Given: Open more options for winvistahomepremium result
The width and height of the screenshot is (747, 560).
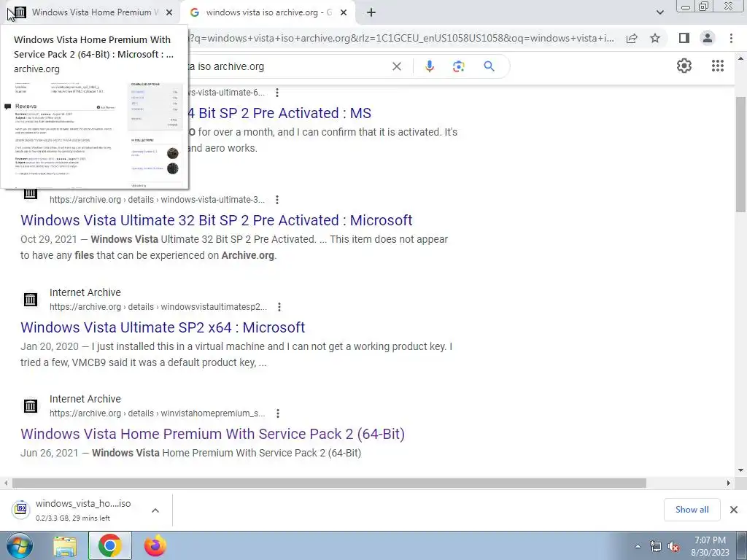Looking at the screenshot, I should [x=278, y=413].
